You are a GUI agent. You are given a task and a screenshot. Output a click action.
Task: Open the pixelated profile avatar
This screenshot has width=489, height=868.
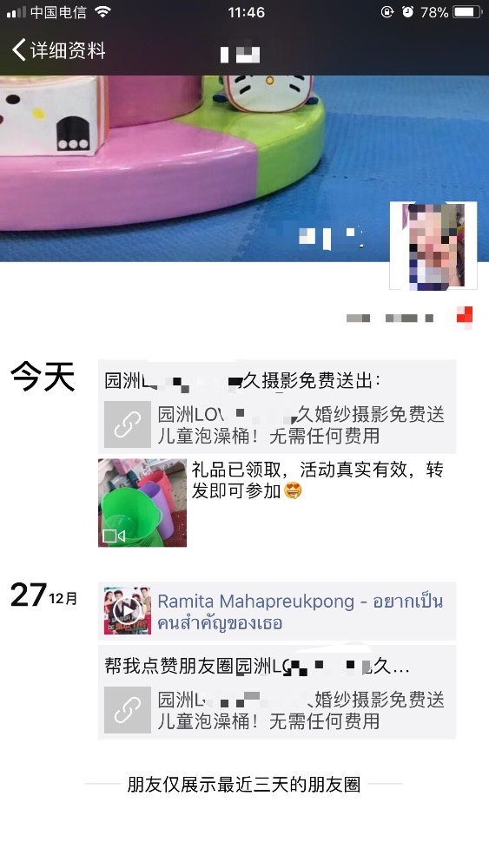coord(433,246)
